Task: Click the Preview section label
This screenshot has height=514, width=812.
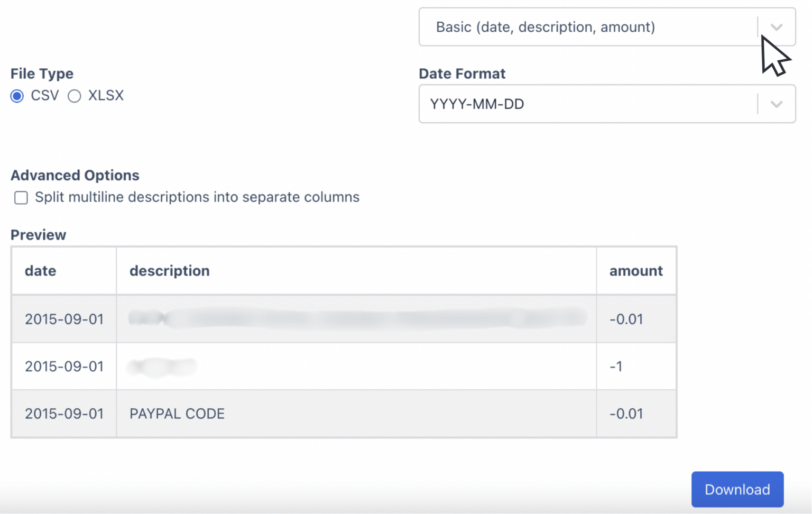Action: coord(38,235)
